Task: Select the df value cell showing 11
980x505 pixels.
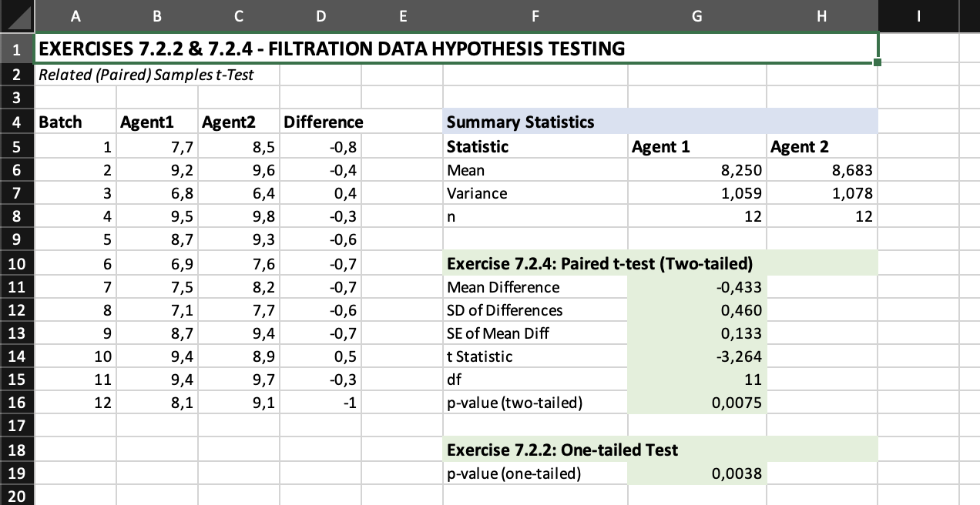Action: 696,380
